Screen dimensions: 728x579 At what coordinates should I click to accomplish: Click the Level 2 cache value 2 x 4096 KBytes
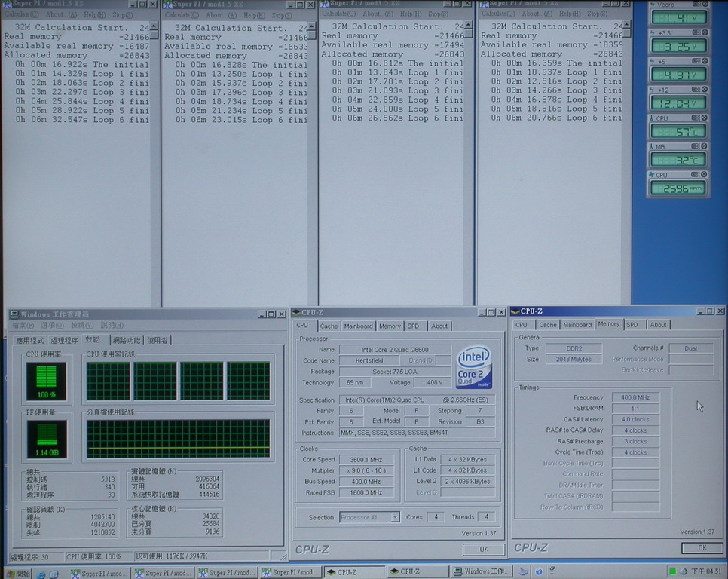coord(467,482)
